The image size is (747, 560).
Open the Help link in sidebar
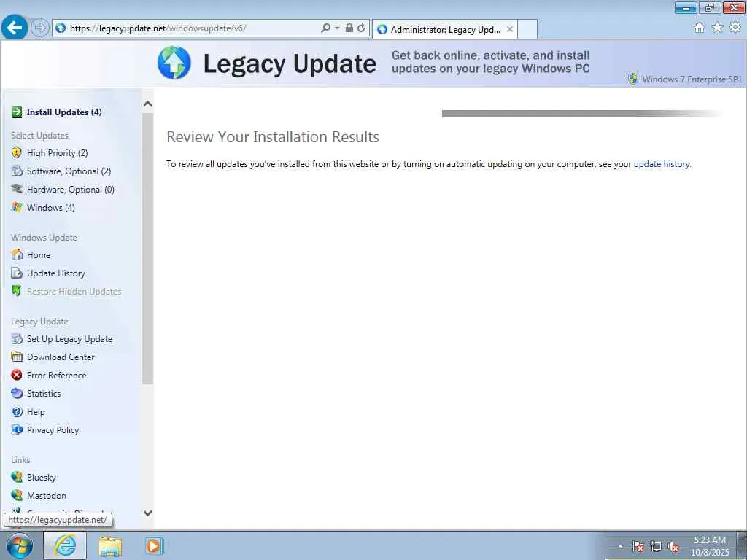coord(36,412)
